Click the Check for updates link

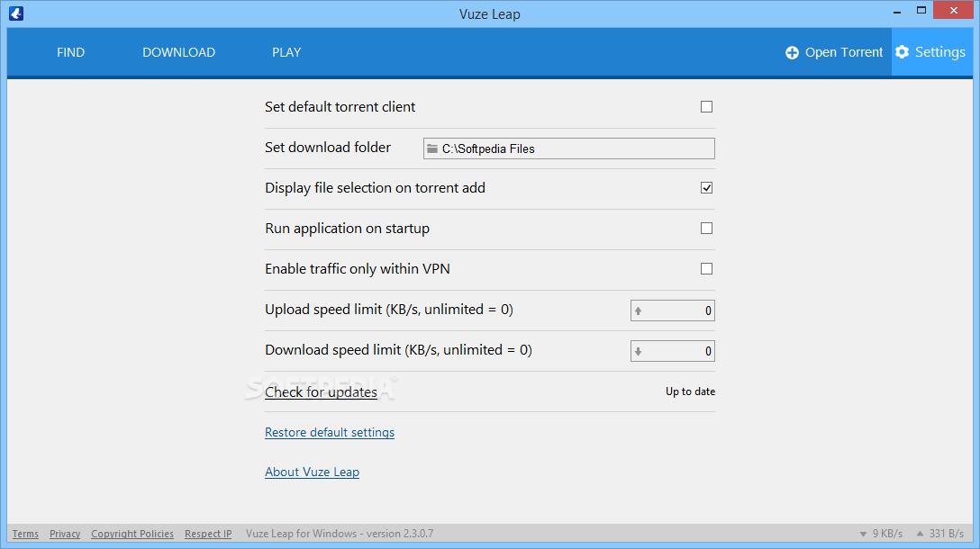point(321,392)
